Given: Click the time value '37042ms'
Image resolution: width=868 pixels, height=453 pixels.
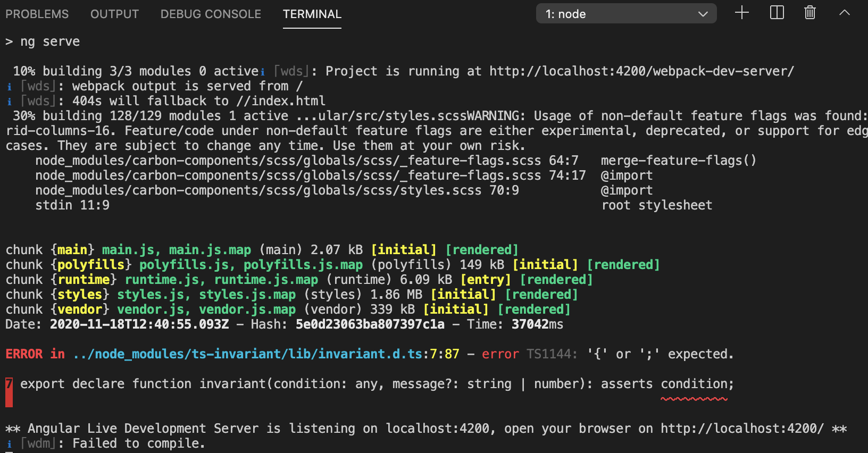Looking at the screenshot, I should [x=537, y=324].
